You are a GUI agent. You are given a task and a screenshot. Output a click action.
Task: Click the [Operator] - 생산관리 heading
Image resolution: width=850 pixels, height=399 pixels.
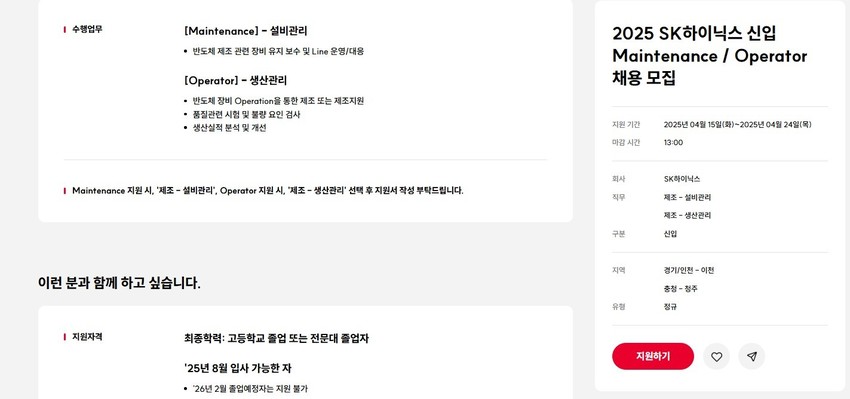(235, 80)
